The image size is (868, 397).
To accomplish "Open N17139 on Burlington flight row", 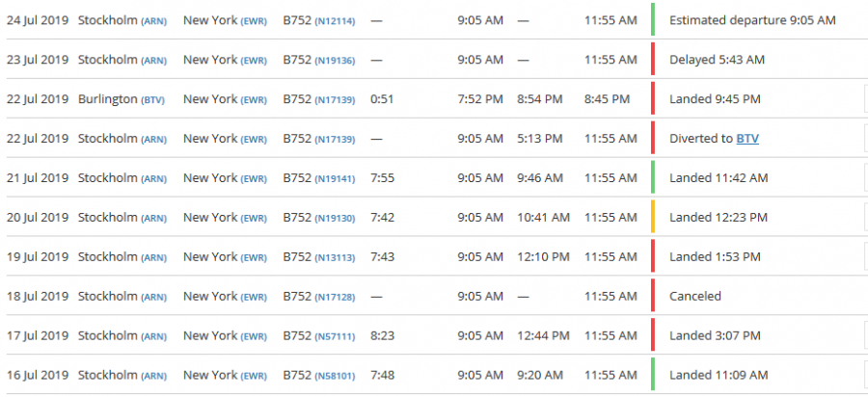I will (335, 99).
